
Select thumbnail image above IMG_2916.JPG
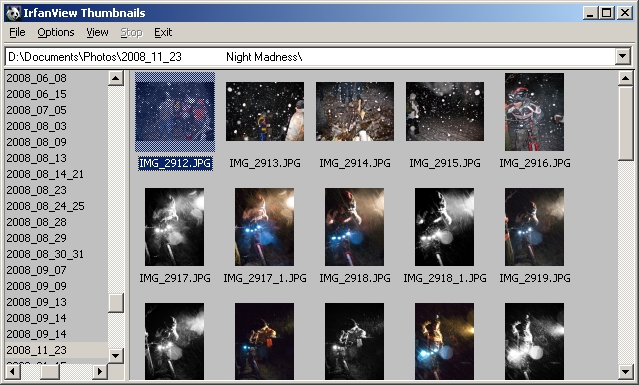click(534, 112)
